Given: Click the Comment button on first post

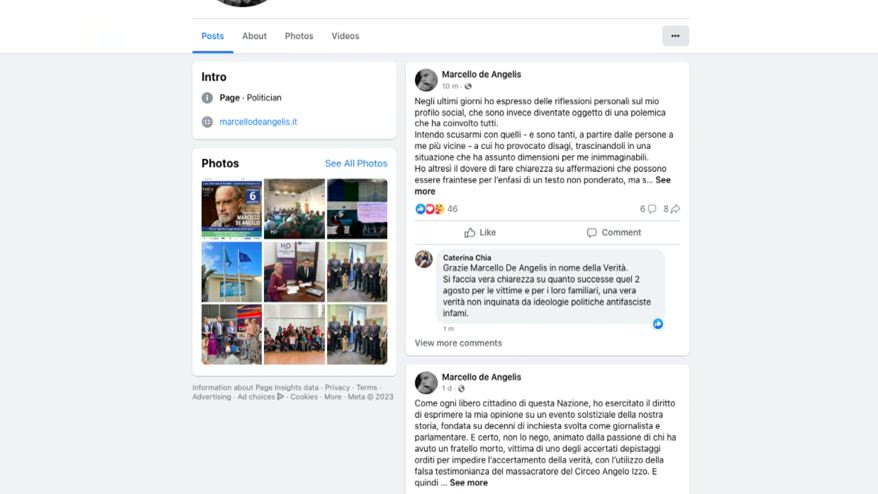Looking at the screenshot, I should tap(614, 232).
